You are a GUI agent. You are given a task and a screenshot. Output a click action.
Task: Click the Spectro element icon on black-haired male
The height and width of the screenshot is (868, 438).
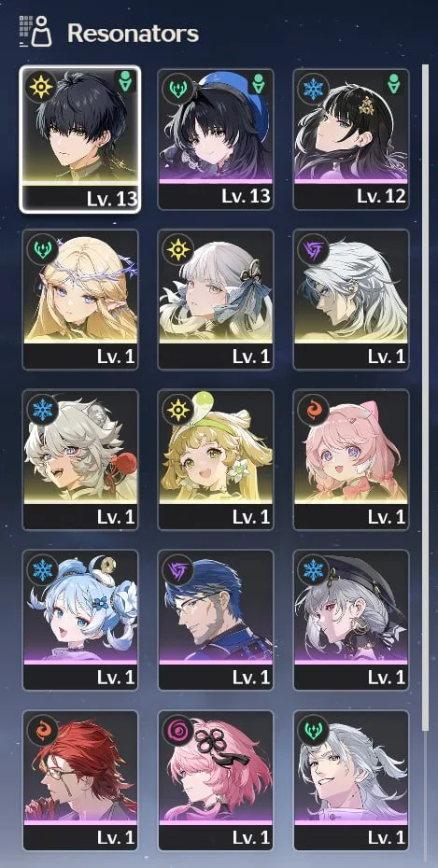pos(41,87)
